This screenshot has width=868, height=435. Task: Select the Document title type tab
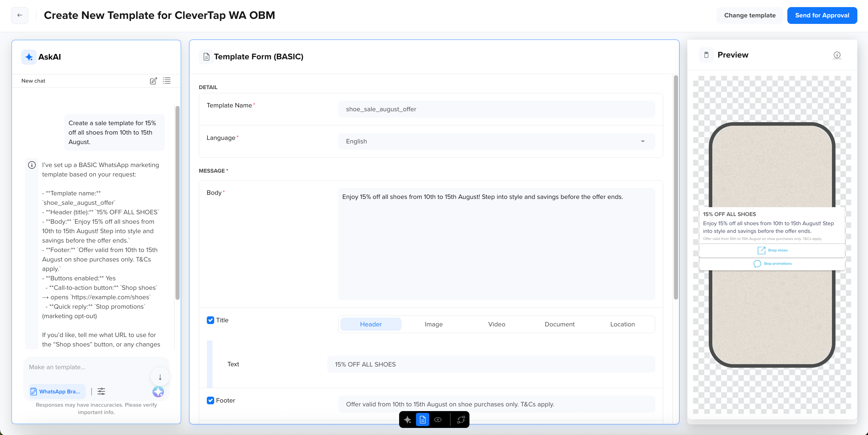pos(560,324)
